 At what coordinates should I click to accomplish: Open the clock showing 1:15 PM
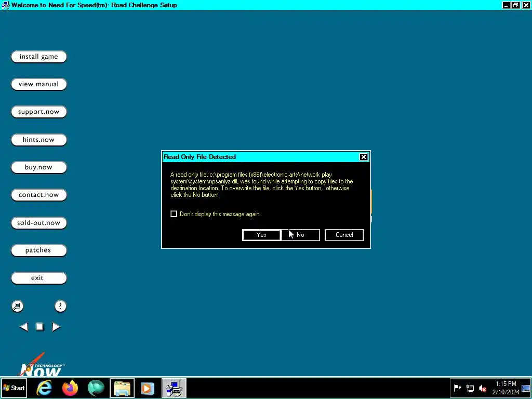[506, 388]
